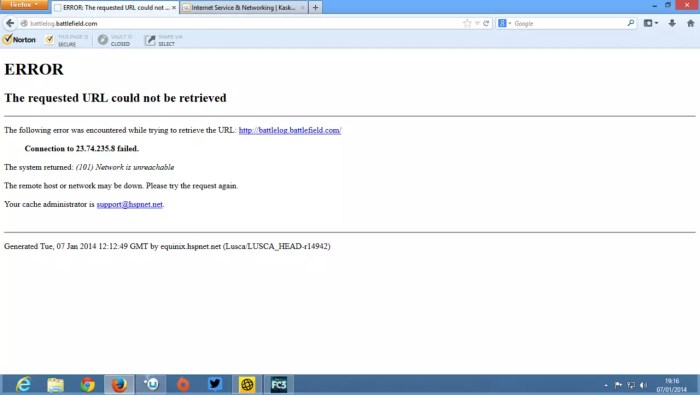The image size is (700, 395).
Task: Open the address bar history dropdown arrow
Action: 477,23
